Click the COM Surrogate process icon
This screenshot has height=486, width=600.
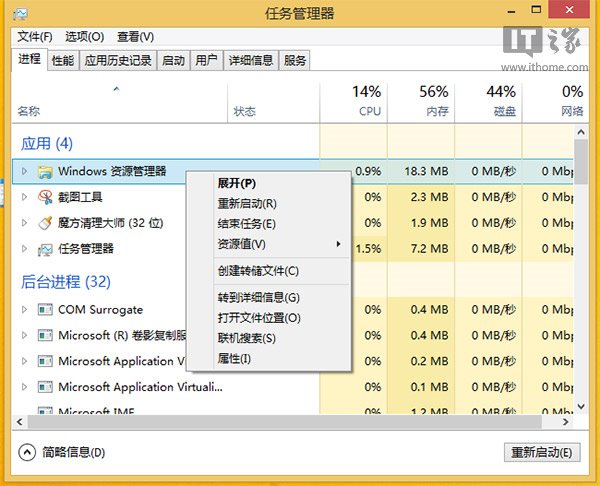[x=45, y=310]
